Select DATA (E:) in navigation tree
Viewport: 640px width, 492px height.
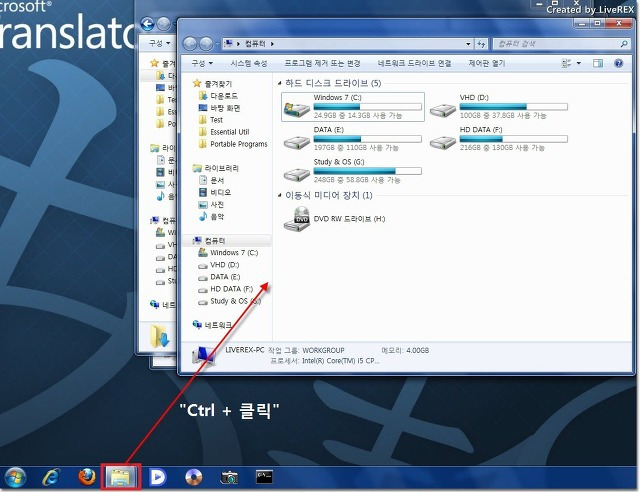pyautogui.click(x=225, y=277)
